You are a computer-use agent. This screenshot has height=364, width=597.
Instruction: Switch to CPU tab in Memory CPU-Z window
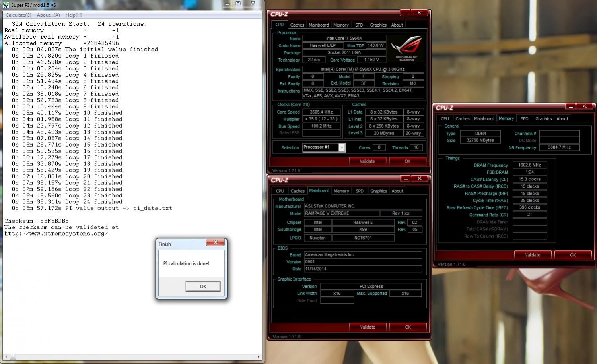pyautogui.click(x=445, y=118)
